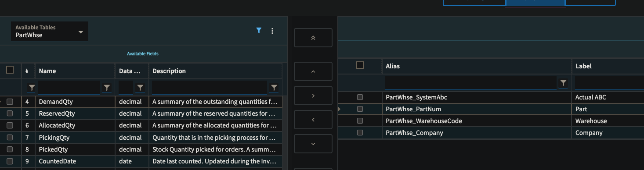The image size is (644, 170).
Task: Click the blue filter icon beside Available Tables
Action: pos(259,31)
